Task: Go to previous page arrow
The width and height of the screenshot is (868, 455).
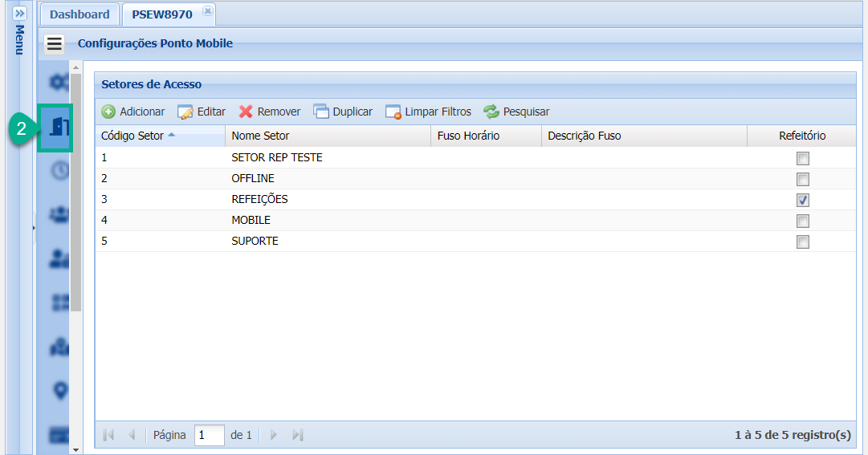Action: (132, 435)
